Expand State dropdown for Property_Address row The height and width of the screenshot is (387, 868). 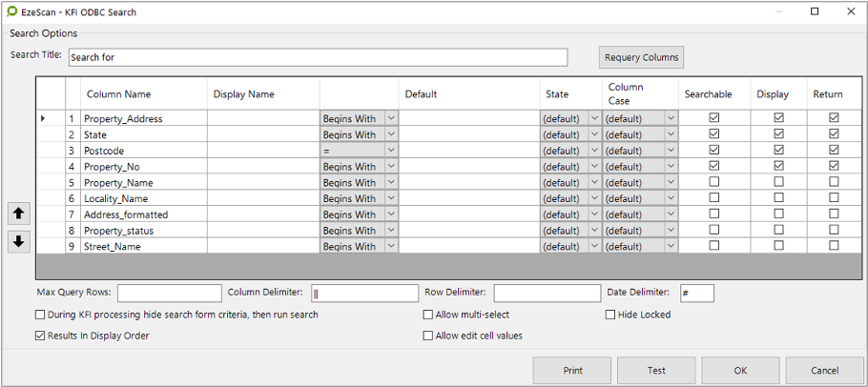pos(594,118)
